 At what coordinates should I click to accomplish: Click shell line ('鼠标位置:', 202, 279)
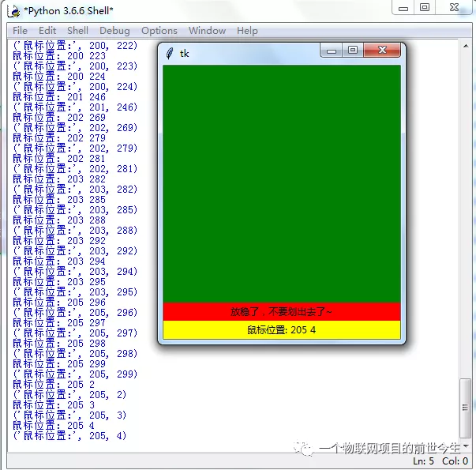point(75,149)
